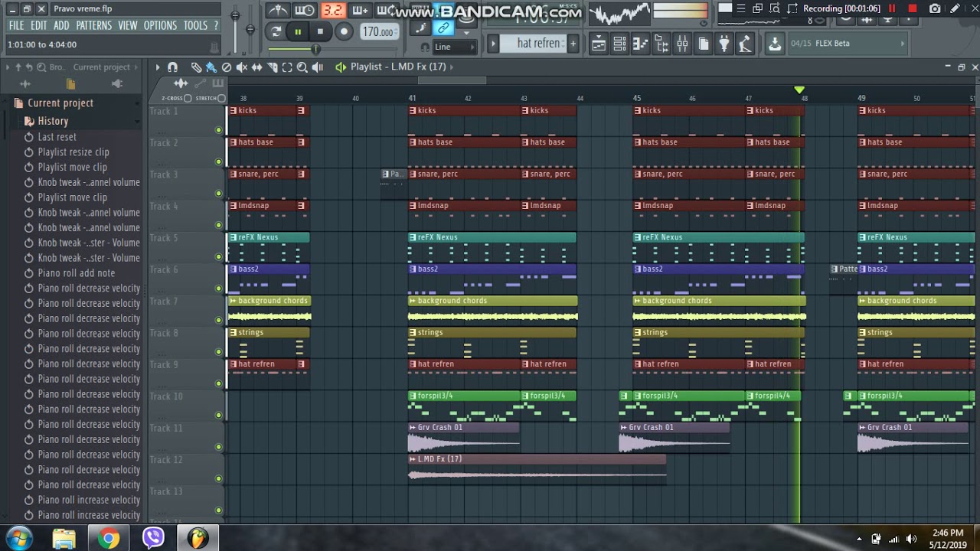Expand arrow after Playlist - L.MD Fx (17)
This screenshot has height=551, width=980.
(x=452, y=67)
